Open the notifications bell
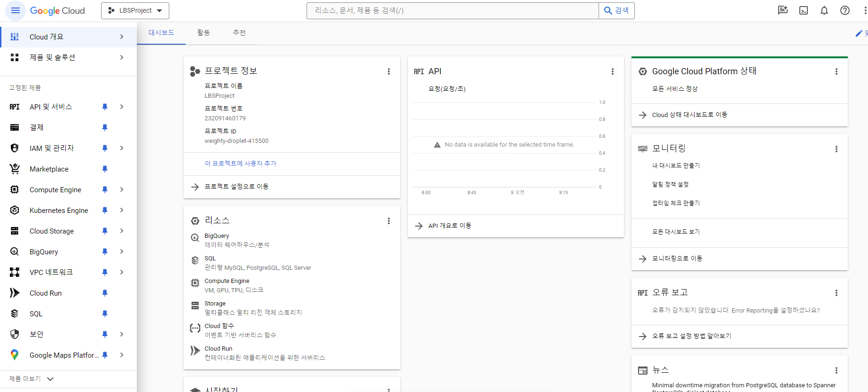 coord(824,10)
